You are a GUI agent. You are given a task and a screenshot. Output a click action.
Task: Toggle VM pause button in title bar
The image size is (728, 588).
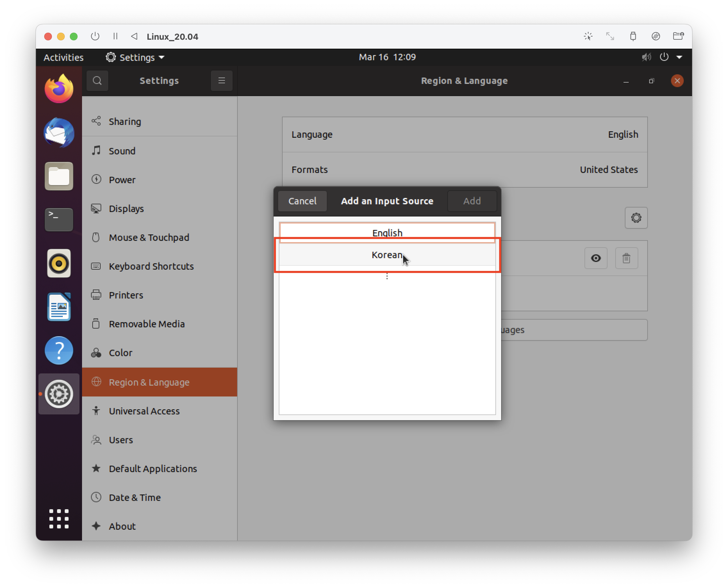pyautogui.click(x=115, y=36)
